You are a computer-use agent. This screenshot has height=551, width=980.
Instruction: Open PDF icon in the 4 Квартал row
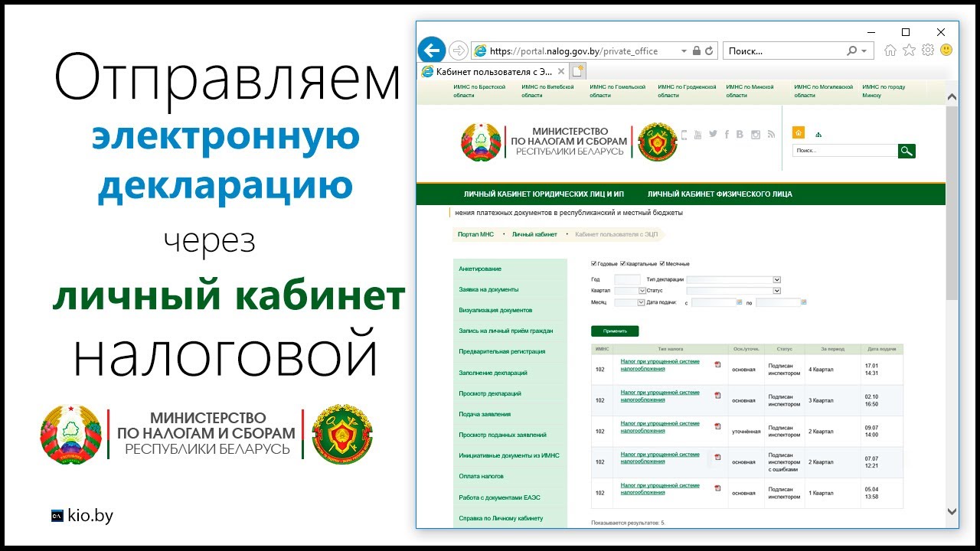pos(717,365)
